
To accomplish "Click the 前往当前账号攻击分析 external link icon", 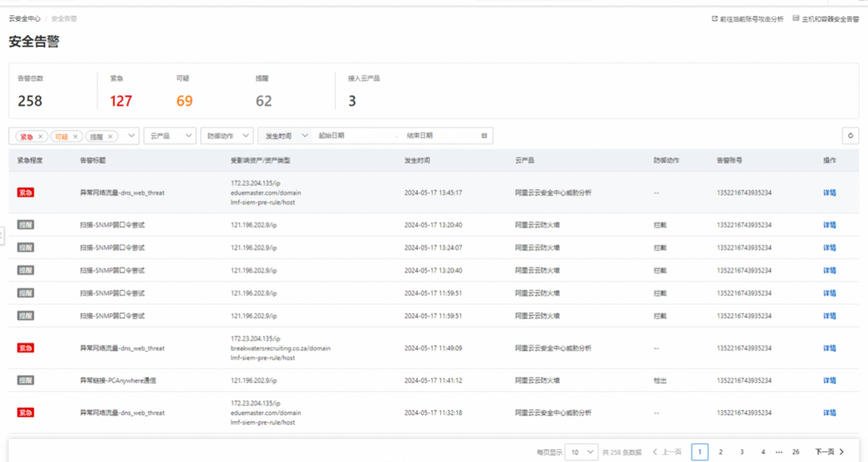I will [715, 19].
